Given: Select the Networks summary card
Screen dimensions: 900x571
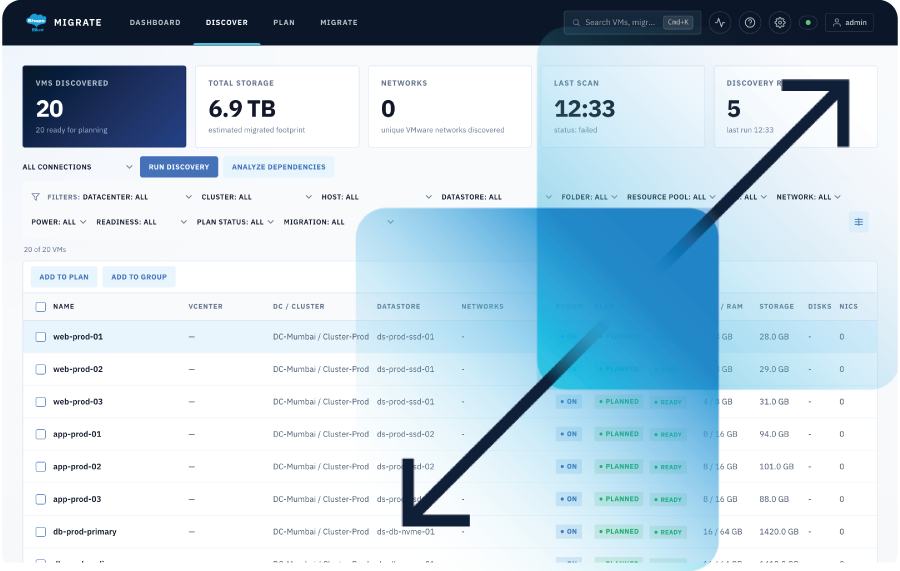Looking at the screenshot, I should (450, 106).
